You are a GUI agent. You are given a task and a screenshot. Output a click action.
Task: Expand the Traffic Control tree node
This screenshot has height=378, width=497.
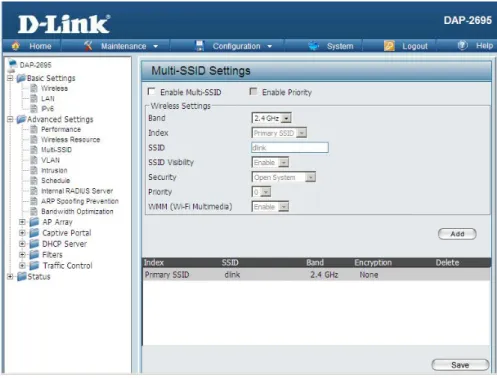point(22,266)
